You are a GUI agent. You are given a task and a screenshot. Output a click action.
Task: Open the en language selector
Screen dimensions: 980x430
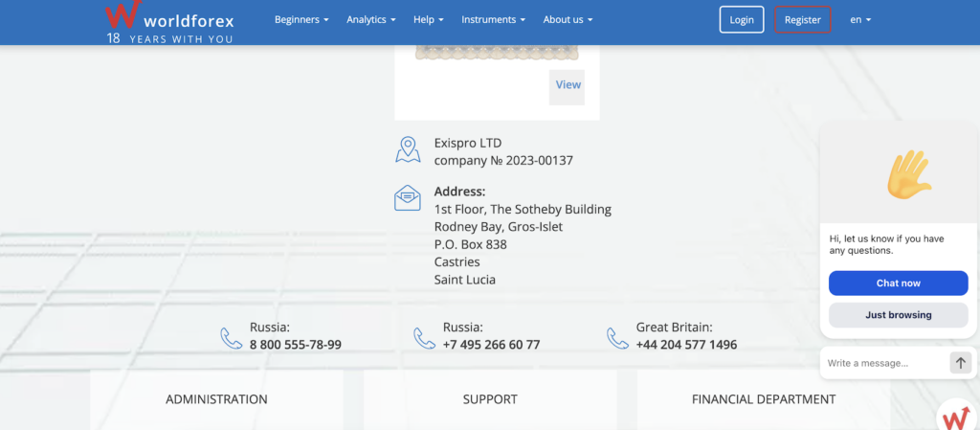(x=860, y=20)
